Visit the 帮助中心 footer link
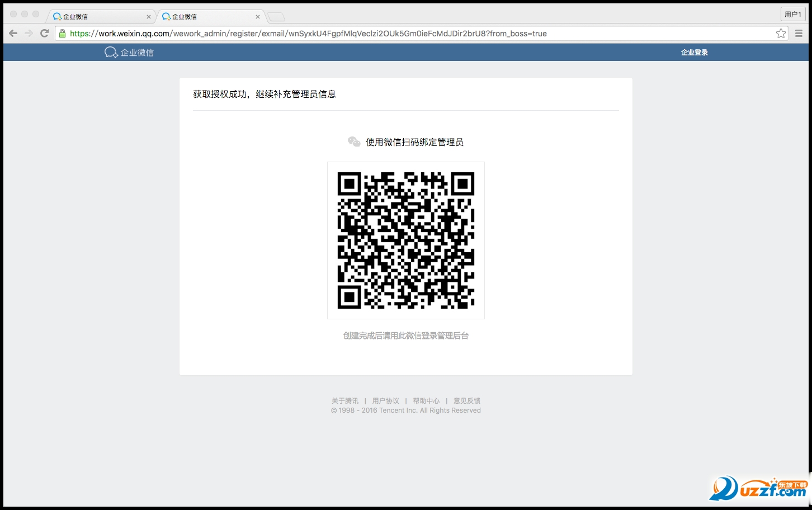 (x=426, y=401)
